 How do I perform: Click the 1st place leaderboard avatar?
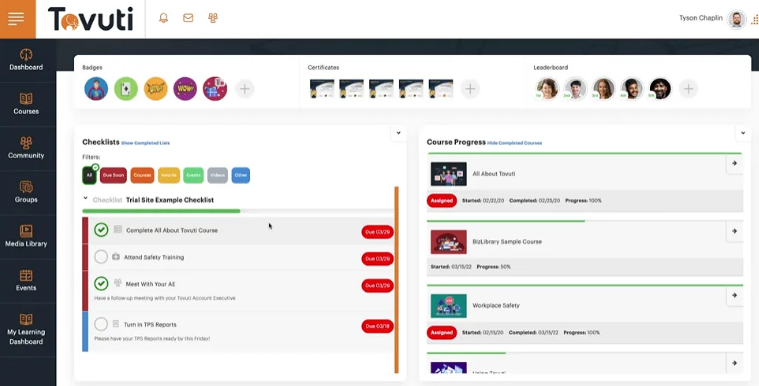(547, 89)
